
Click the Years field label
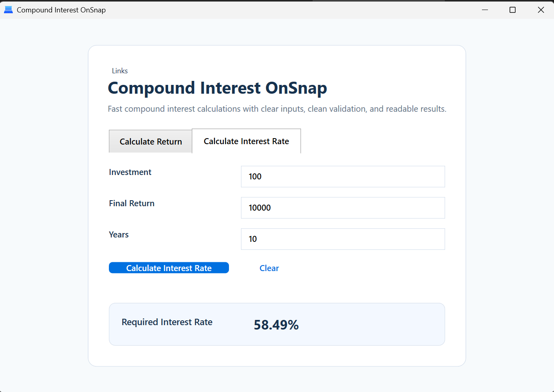pos(119,235)
